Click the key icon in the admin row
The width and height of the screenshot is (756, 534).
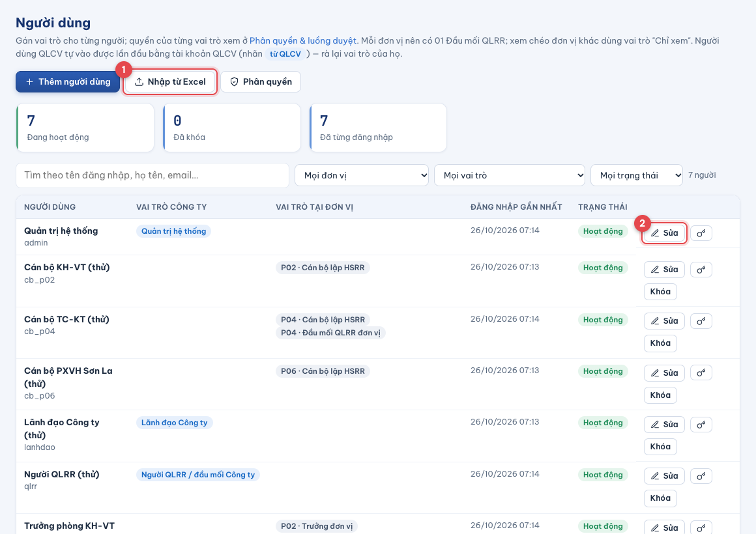(701, 233)
